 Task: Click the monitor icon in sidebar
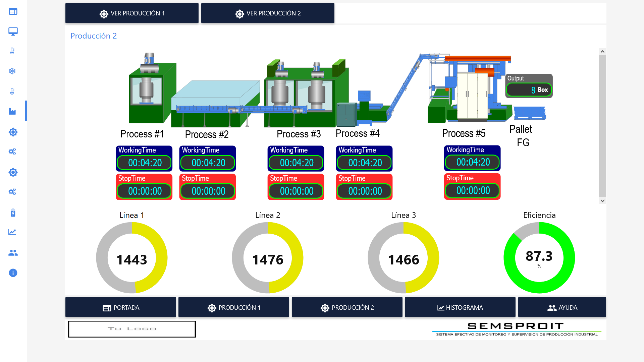[13, 32]
